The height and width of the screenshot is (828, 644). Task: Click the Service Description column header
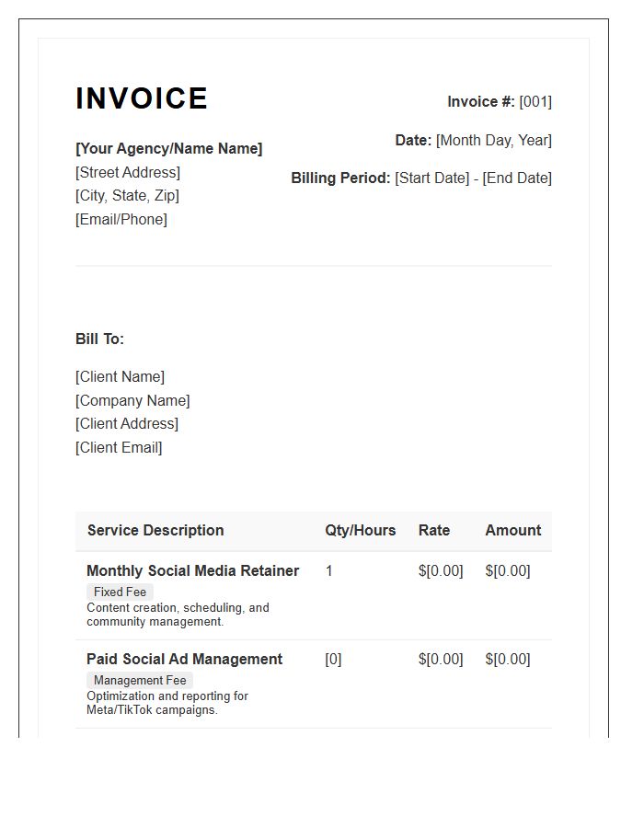(x=155, y=530)
